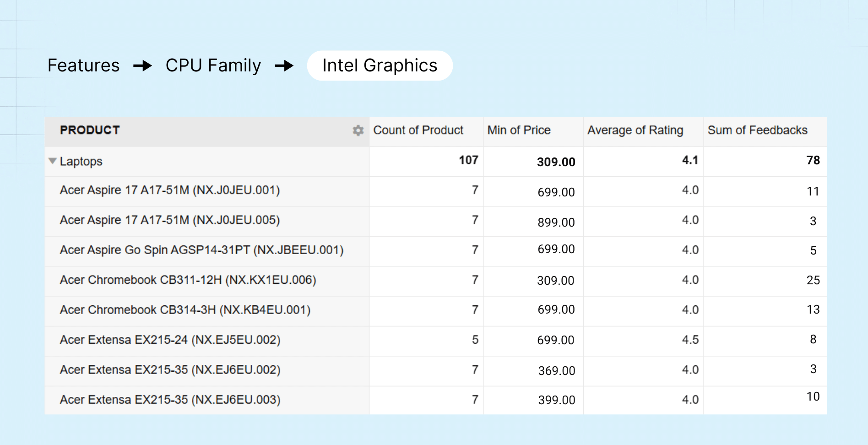
Task: Click the arrow between Features and CPU Family
Action: click(x=142, y=66)
